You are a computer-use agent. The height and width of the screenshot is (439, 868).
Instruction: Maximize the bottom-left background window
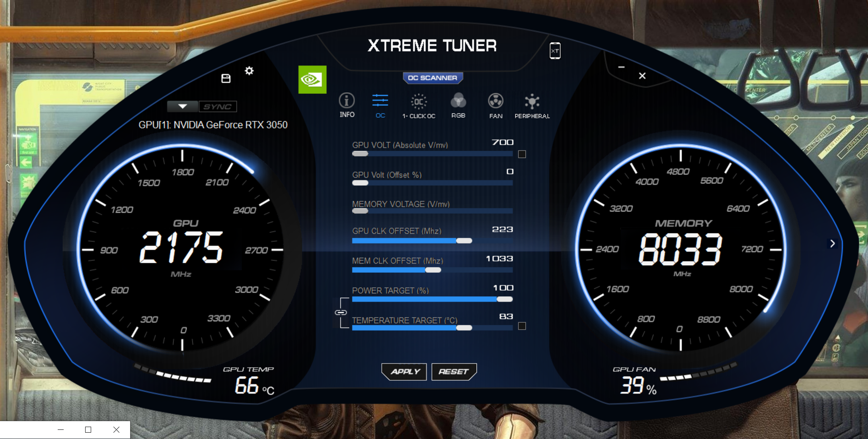tap(88, 429)
